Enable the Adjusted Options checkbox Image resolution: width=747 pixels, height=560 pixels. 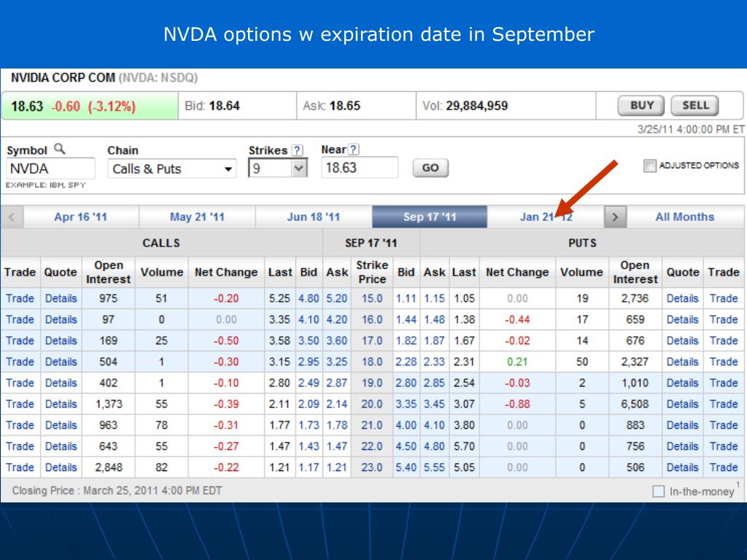(649, 166)
